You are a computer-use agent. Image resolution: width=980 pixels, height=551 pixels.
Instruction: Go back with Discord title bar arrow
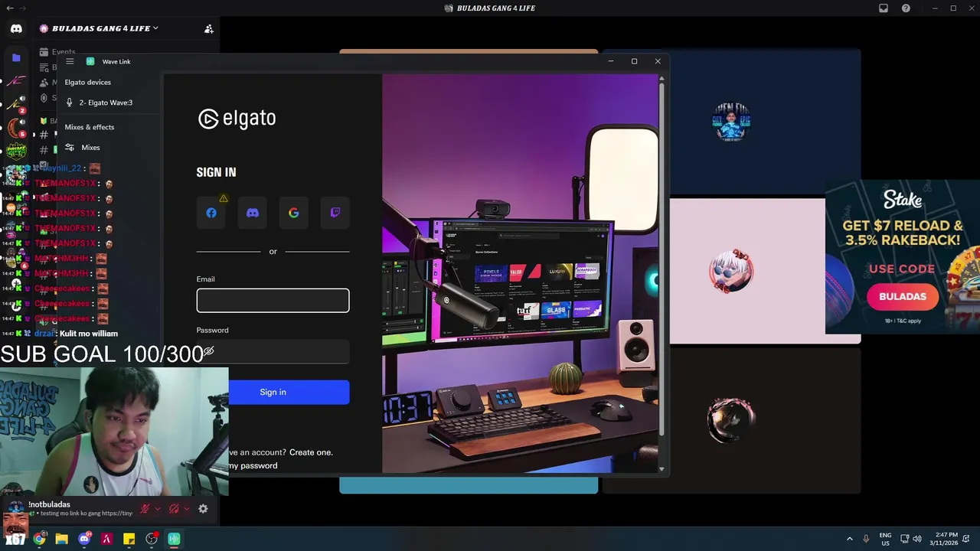(9, 8)
